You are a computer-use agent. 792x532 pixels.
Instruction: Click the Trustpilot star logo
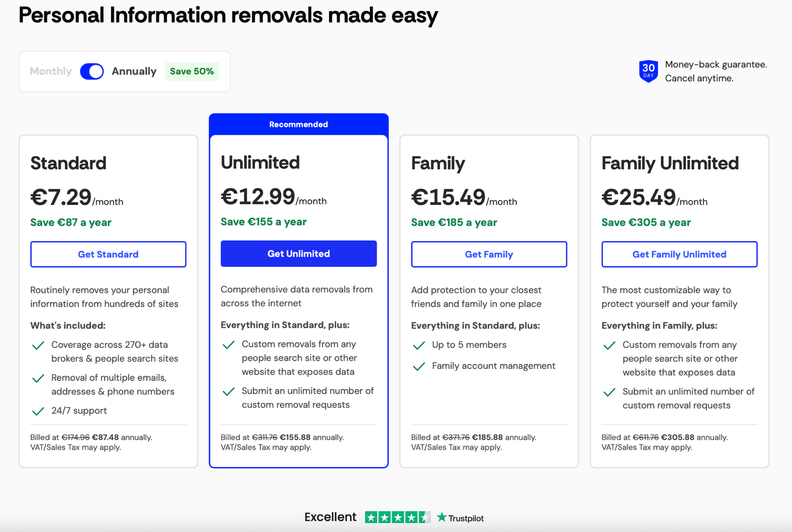460,518
